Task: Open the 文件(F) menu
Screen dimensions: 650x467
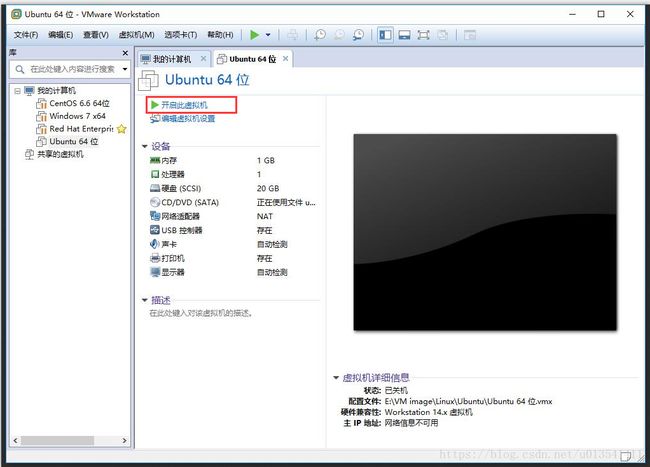Action: pyautogui.click(x=26, y=35)
